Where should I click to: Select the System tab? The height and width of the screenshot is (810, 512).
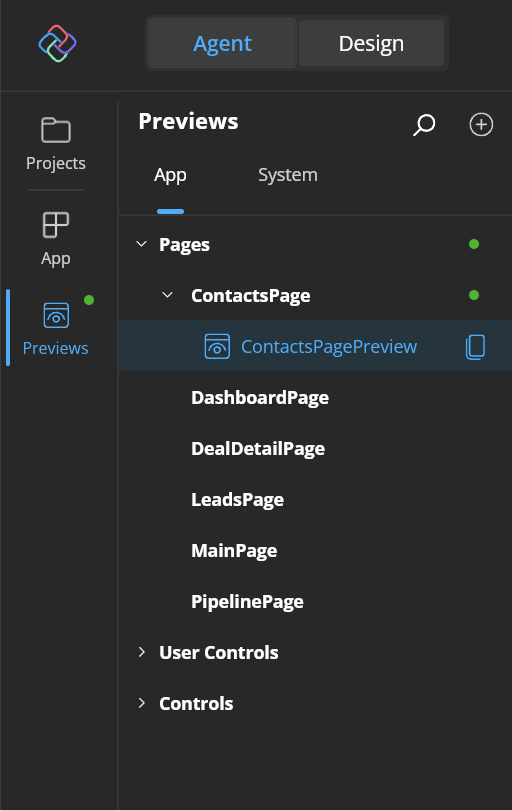coord(288,175)
